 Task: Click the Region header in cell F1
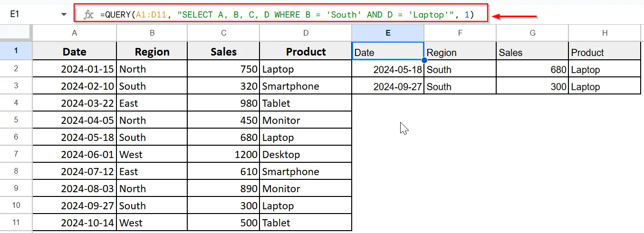click(x=460, y=52)
